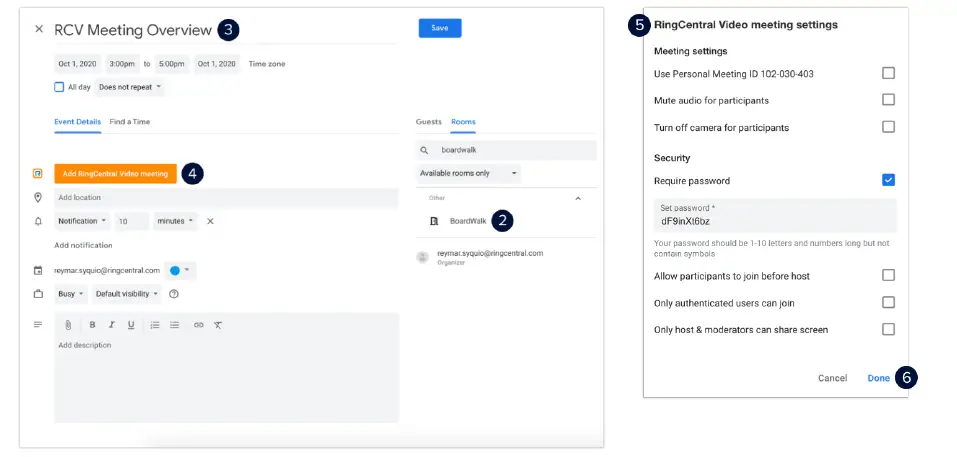Viewport: 957px width, 457px height.
Task: Click Add notification link
Action: [84, 245]
